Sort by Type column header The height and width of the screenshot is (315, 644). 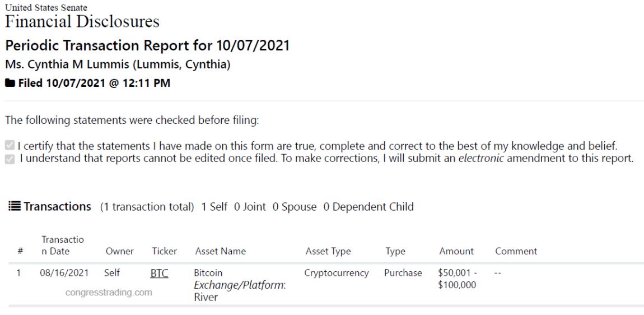[395, 251]
